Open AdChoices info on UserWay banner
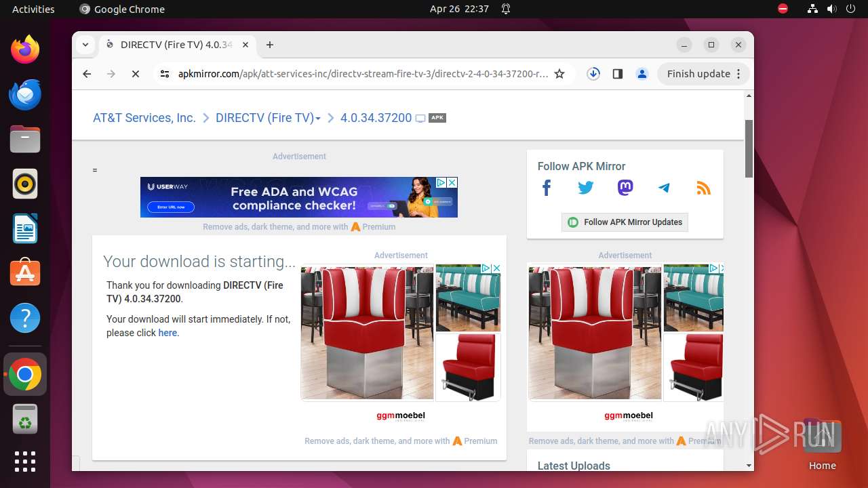The image size is (868, 488). coord(441,182)
